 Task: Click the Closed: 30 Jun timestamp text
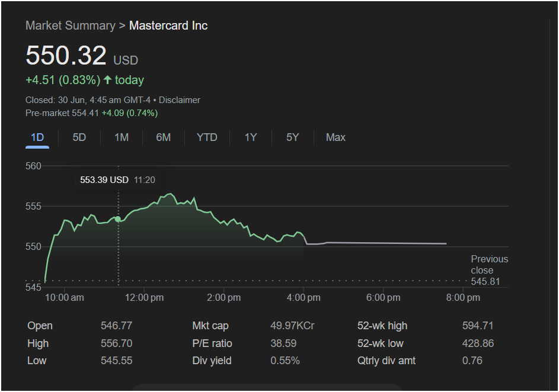pyautogui.click(x=88, y=100)
